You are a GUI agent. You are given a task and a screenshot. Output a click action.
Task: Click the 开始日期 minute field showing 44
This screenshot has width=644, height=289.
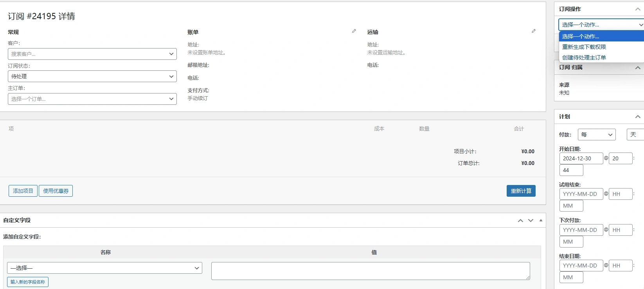point(571,170)
